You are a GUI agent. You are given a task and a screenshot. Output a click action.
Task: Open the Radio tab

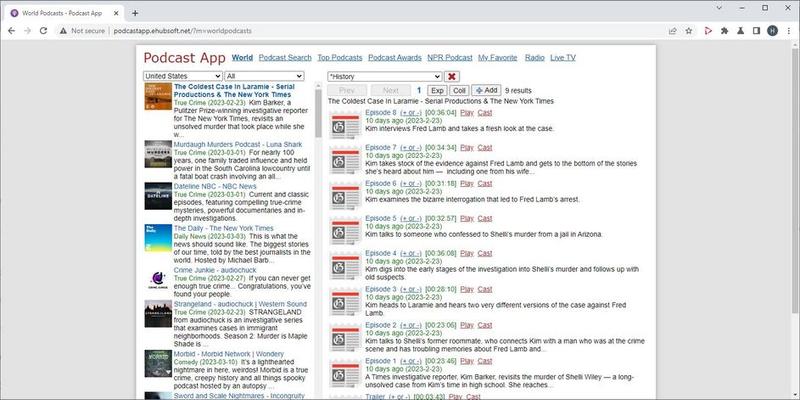pos(535,58)
